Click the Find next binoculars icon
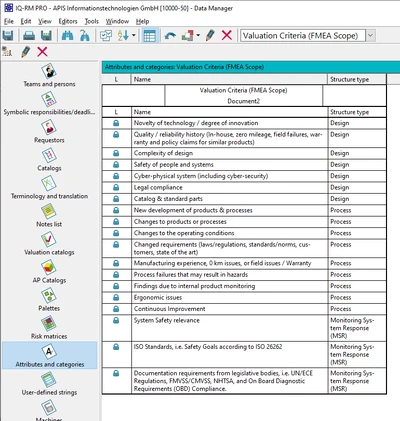This screenshot has height=421, width=400. (85, 35)
